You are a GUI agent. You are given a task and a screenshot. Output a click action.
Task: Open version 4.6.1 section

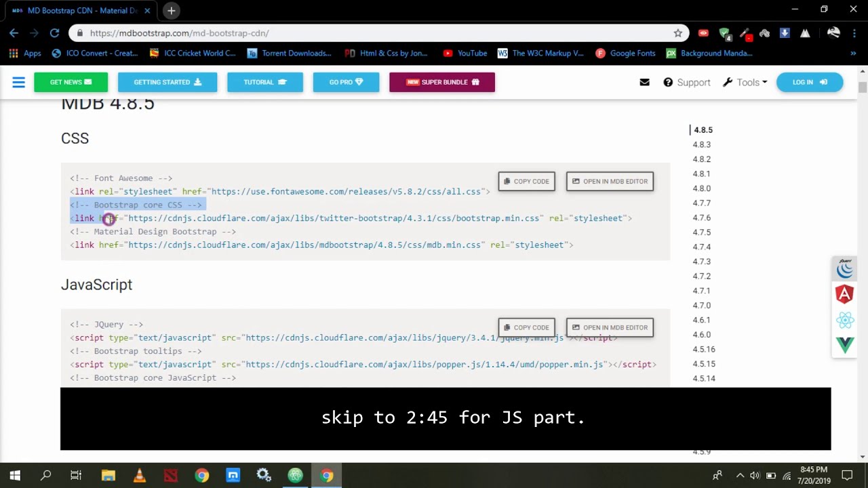[x=701, y=320]
